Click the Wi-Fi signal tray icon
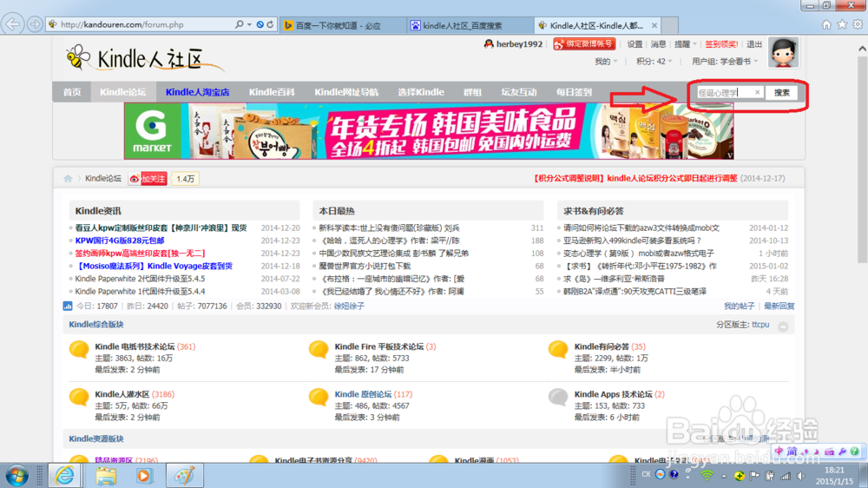The image size is (868, 488). coord(707,475)
